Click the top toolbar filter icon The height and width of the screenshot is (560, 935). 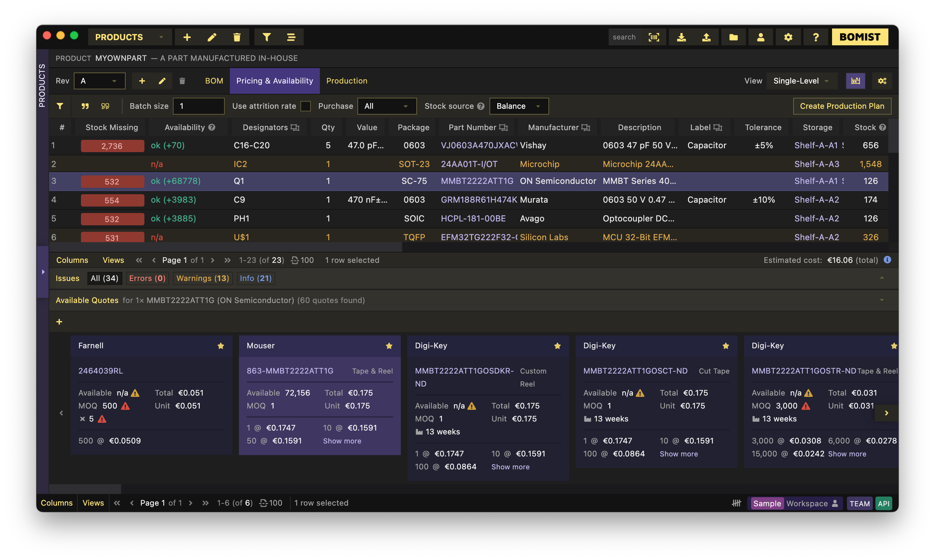click(266, 37)
